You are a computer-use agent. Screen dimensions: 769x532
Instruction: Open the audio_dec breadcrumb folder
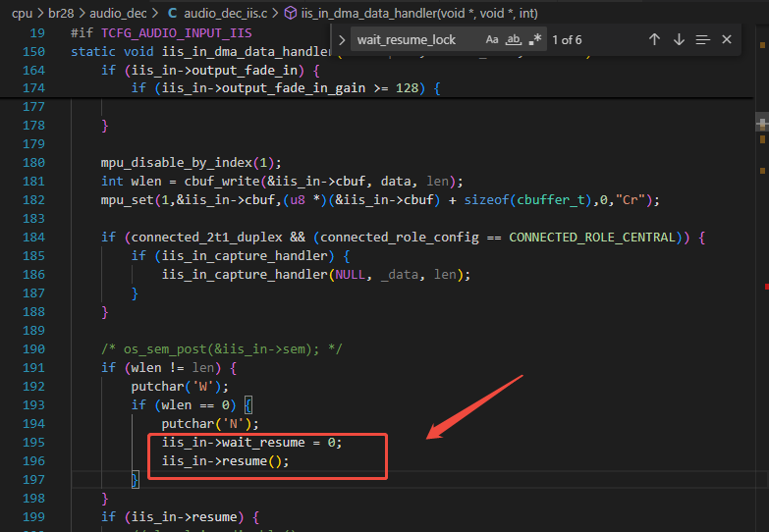118,13
